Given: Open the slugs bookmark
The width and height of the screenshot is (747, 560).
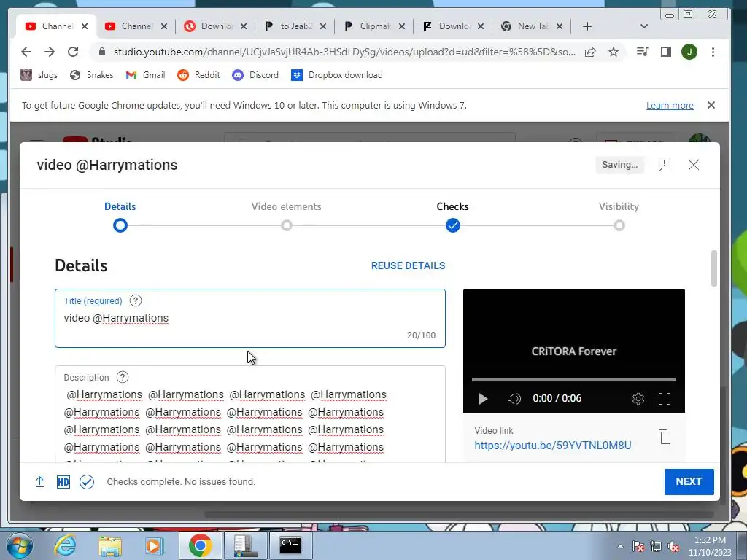Looking at the screenshot, I should coord(39,75).
